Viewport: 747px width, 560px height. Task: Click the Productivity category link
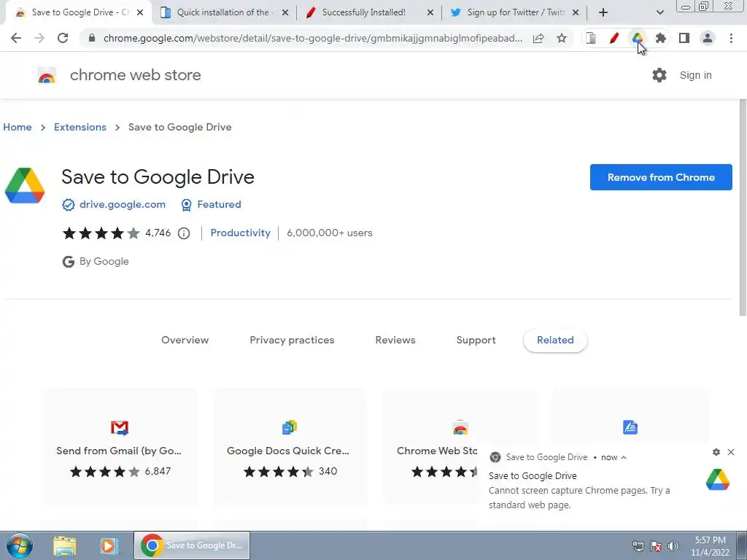coord(240,233)
